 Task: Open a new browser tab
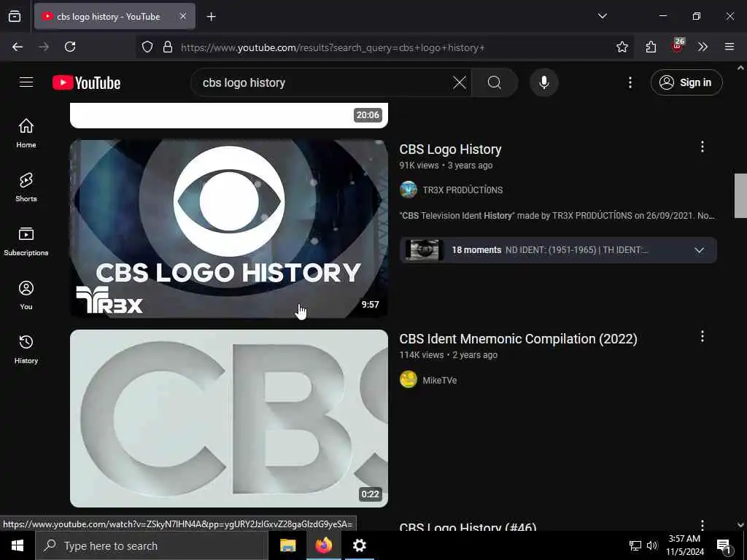[x=211, y=17]
